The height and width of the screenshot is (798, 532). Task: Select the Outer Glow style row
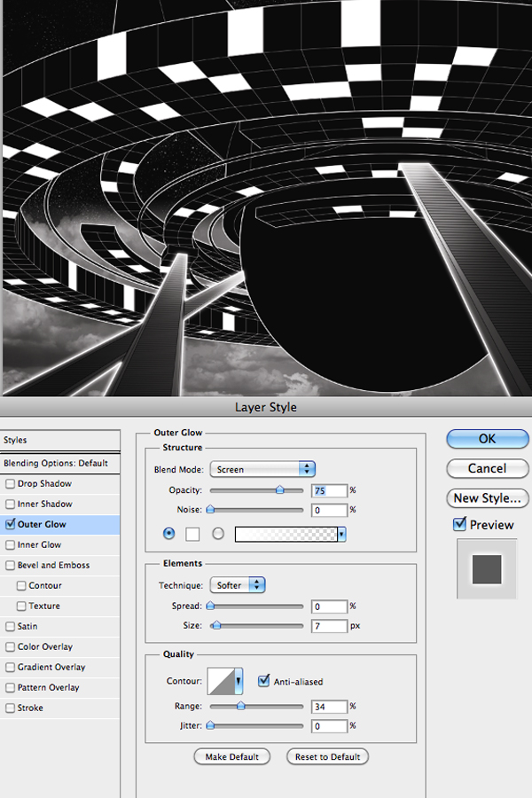coord(59,524)
